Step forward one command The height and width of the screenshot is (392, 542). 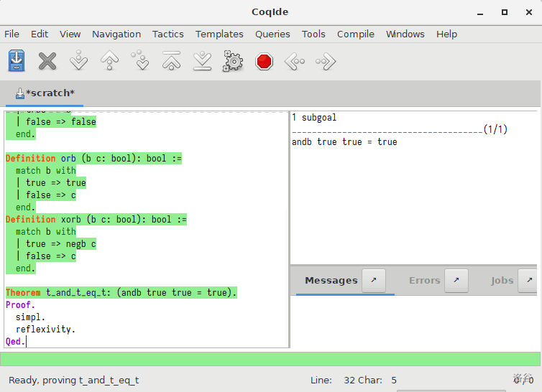(78, 61)
